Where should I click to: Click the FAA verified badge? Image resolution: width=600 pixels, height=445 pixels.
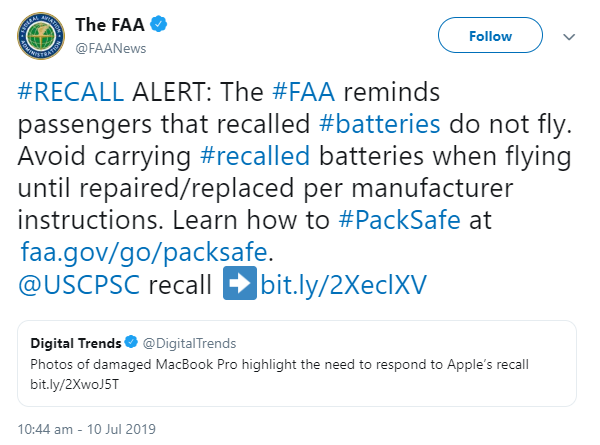pos(158,24)
